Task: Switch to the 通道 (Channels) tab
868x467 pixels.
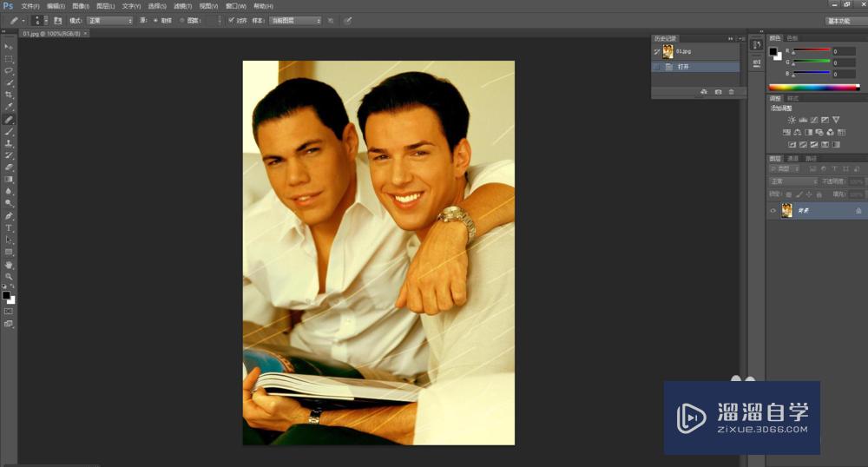Action: pyautogui.click(x=793, y=159)
